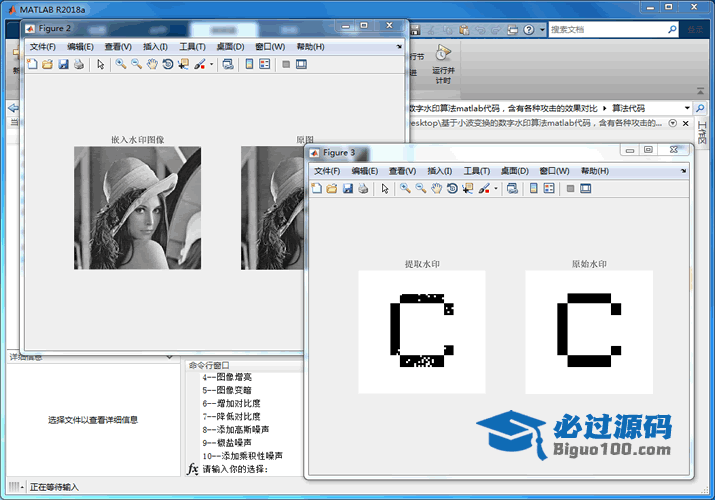Toggle Insert Colorbar in Figure 2 toolbar
715x500 pixels.
point(249,64)
